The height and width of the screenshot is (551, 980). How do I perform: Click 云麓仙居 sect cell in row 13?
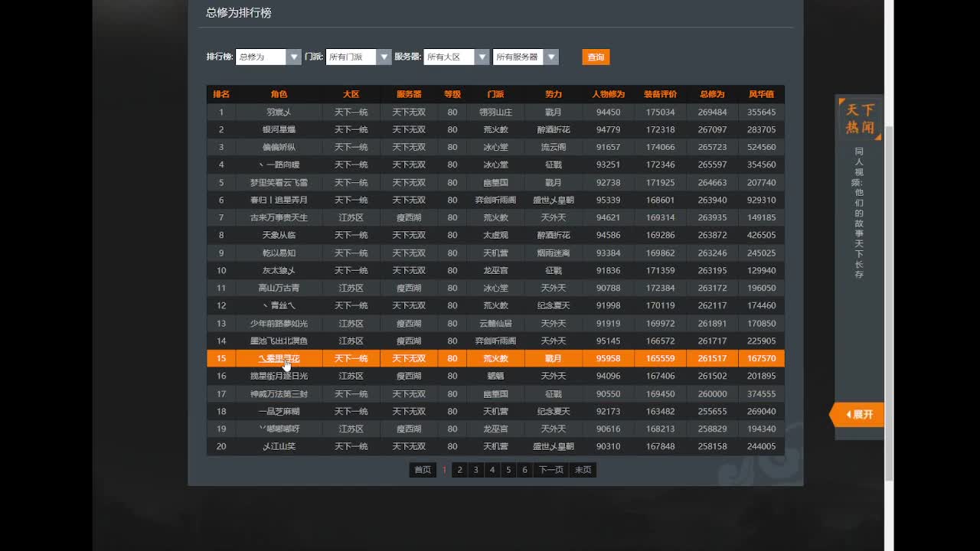coord(495,323)
